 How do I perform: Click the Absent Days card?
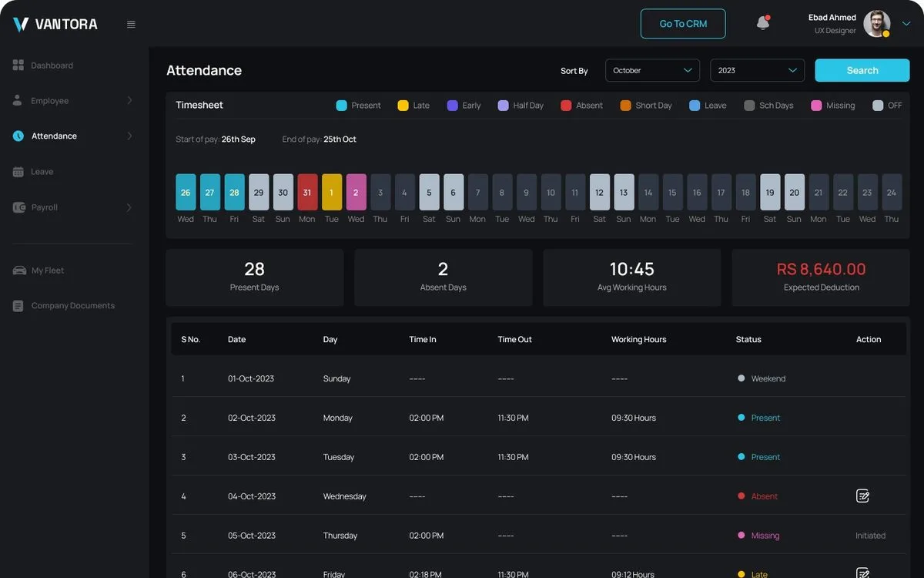pyautogui.click(x=444, y=277)
